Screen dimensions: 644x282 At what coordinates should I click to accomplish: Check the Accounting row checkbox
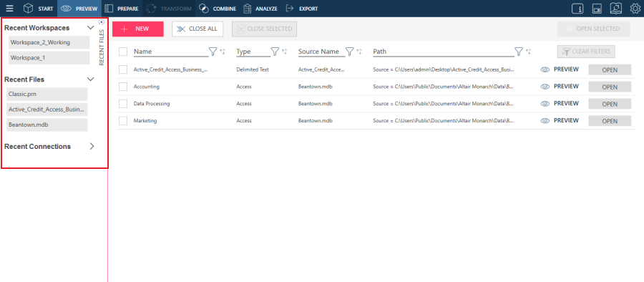tap(123, 87)
